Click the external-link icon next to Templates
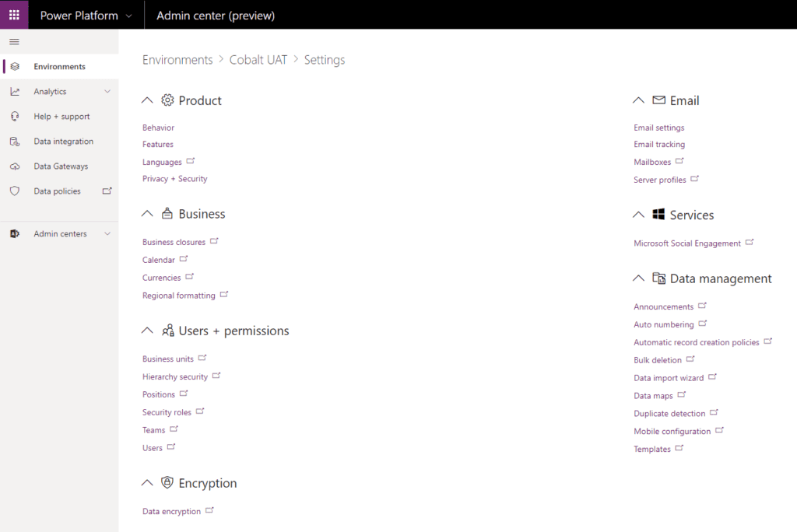This screenshot has width=797, height=532. [x=679, y=448]
